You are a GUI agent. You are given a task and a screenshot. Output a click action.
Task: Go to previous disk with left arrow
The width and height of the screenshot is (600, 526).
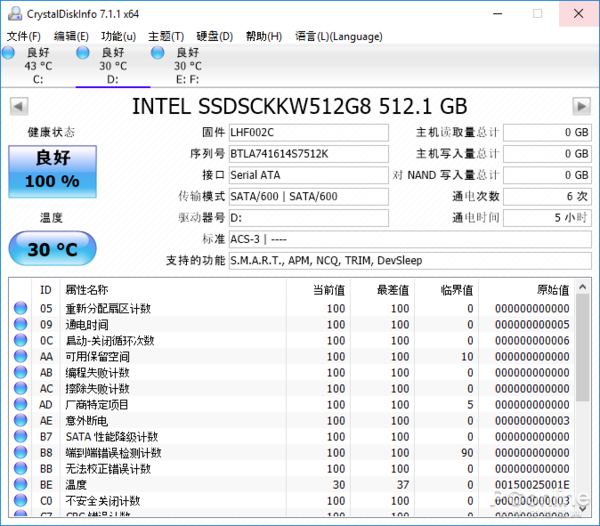(x=19, y=106)
